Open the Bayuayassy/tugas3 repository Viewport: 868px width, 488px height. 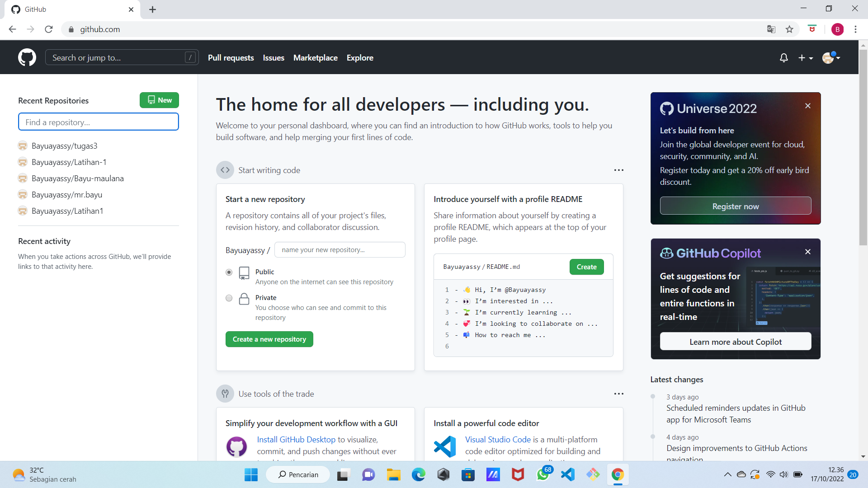click(x=64, y=145)
